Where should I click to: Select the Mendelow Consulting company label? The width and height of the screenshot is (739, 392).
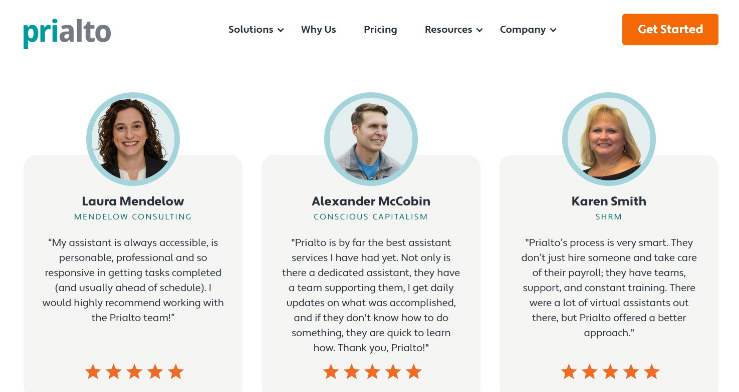coord(133,217)
